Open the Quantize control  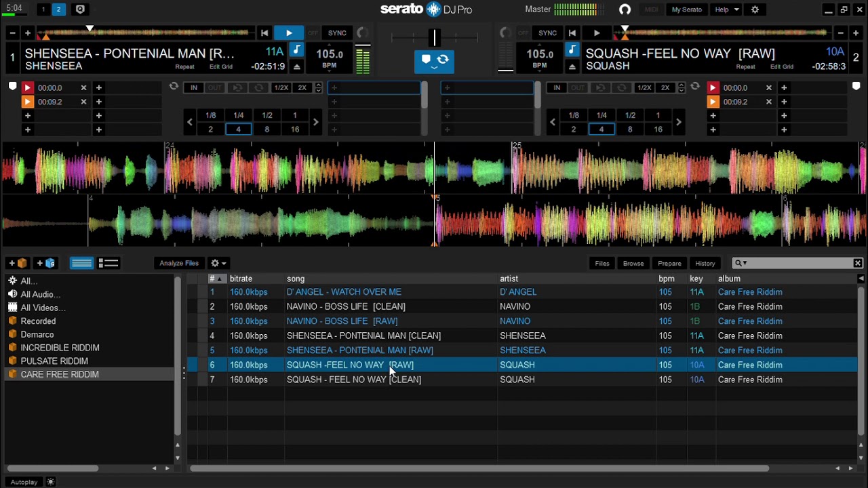pos(80,9)
